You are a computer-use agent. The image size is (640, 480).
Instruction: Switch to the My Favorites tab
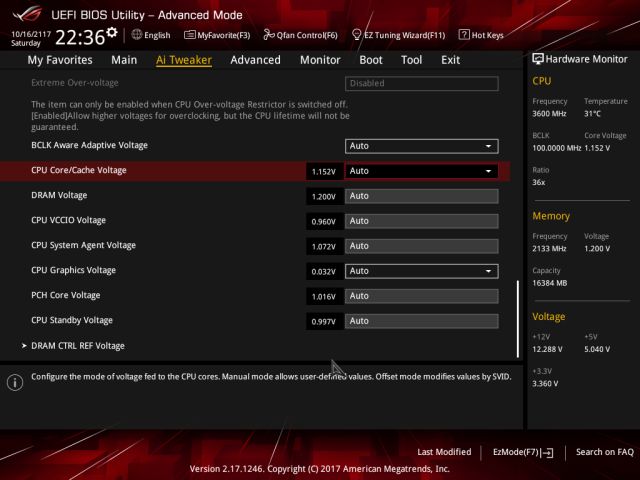coord(60,60)
